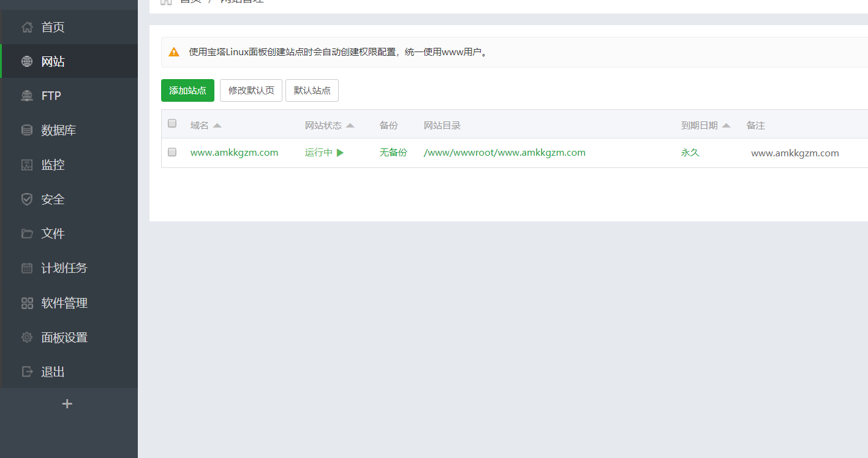Click the 运行中 play status toggle

(x=341, y=152)
